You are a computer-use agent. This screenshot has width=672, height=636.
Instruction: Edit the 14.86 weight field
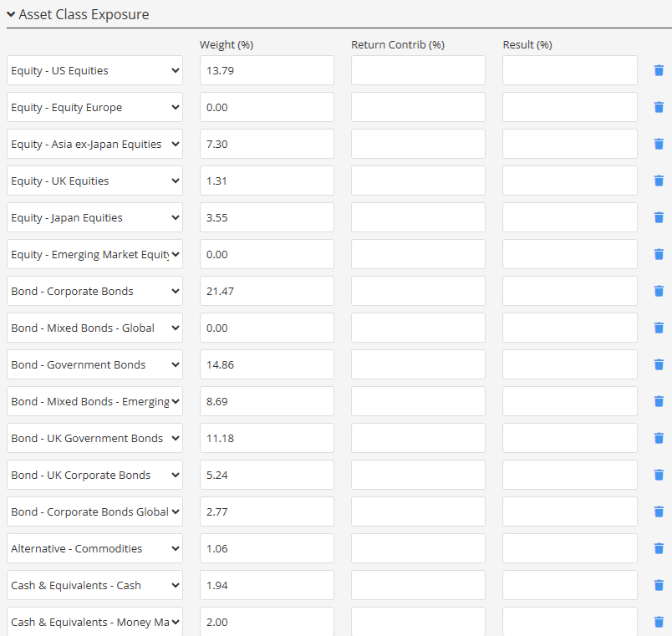(267, 364)
